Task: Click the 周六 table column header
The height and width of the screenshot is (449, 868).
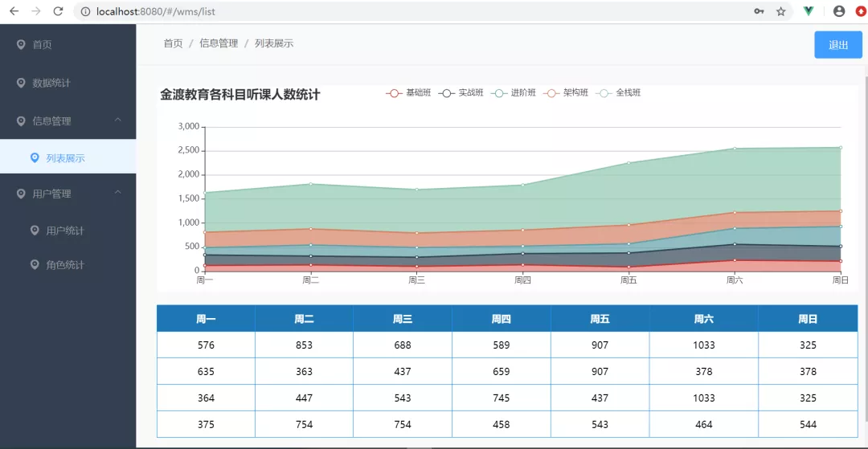Action: click(703, 319)
